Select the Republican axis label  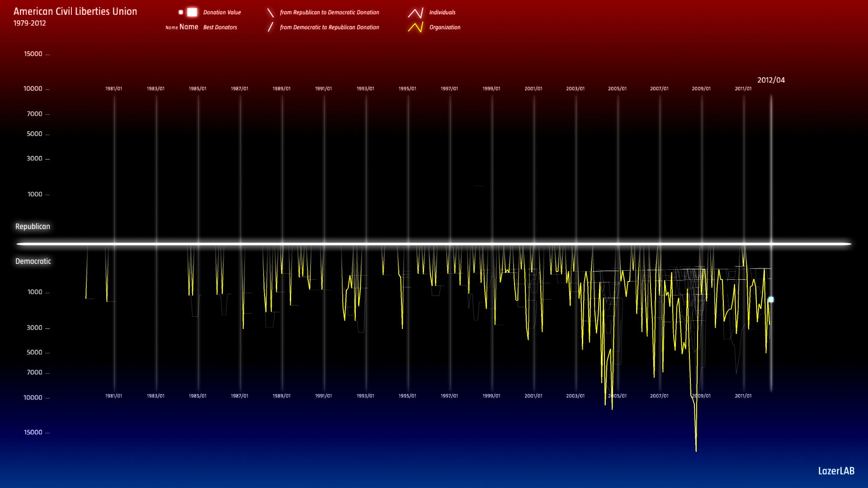click(33, 226)
